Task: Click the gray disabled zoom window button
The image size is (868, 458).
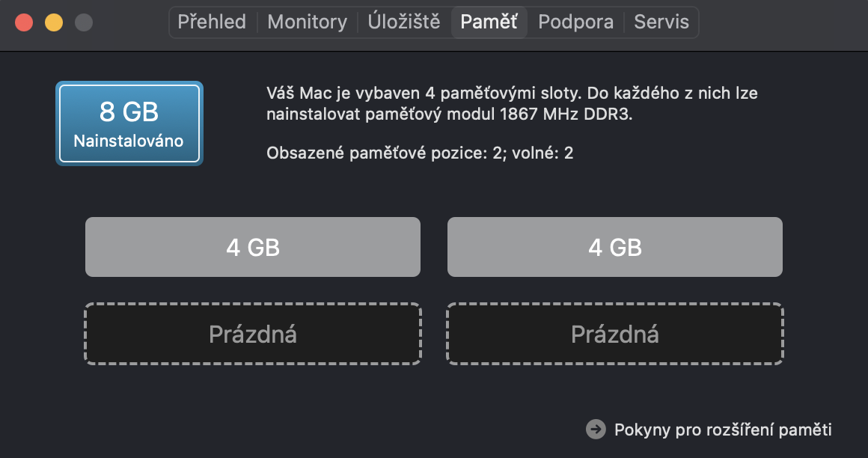Action: click(84, 22)
